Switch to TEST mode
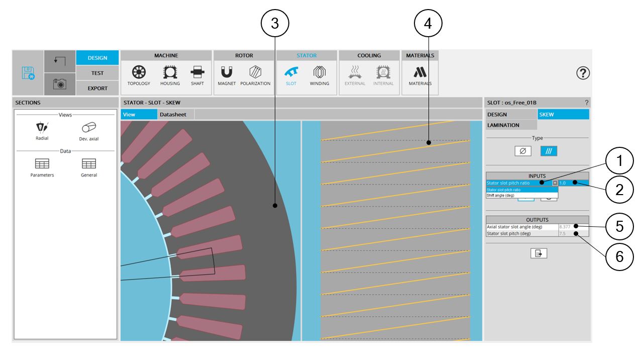The width and height of the screenshot is (644, 351). click(x=97, y=73)
